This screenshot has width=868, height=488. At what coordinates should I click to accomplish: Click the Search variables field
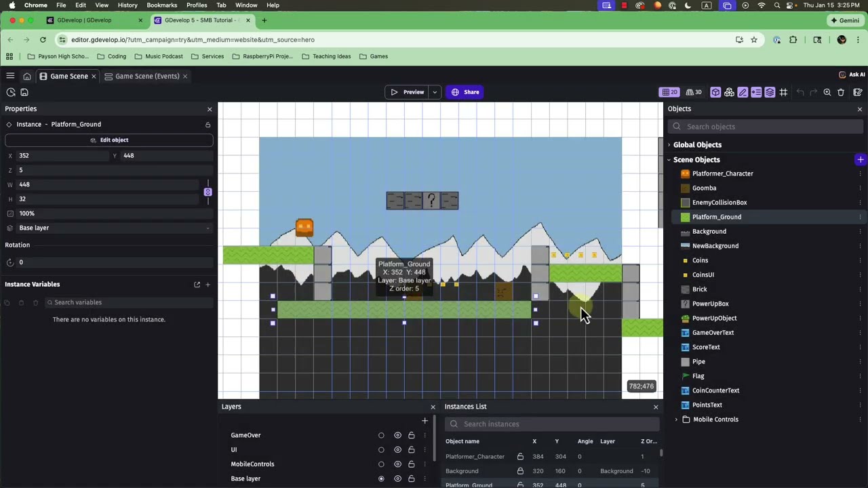pyautogui.click(x=129, y=302)
